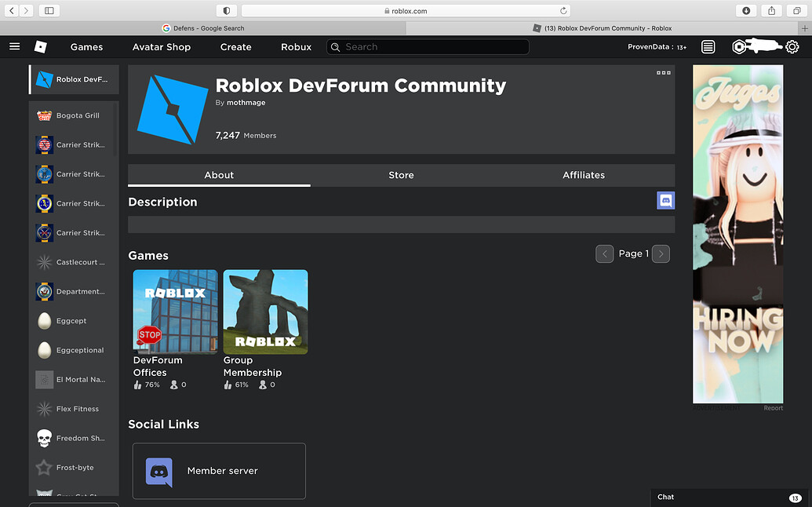Image resolution: width=812 pixels, height=507 pixels.
Task: Open Safari share icon
Action: pos(772,10)
